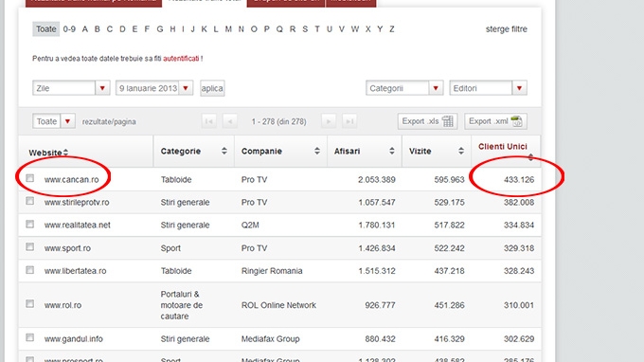Check the www.stirileprotv.ro row checkbox
644x362 pixels.
(x=29, y=201)
